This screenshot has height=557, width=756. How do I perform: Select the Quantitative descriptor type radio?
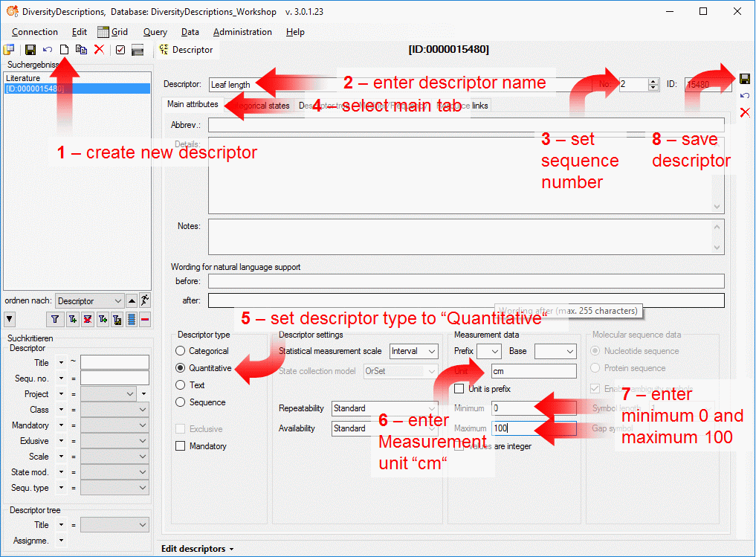pyautogui.click(x=181, y=368)
